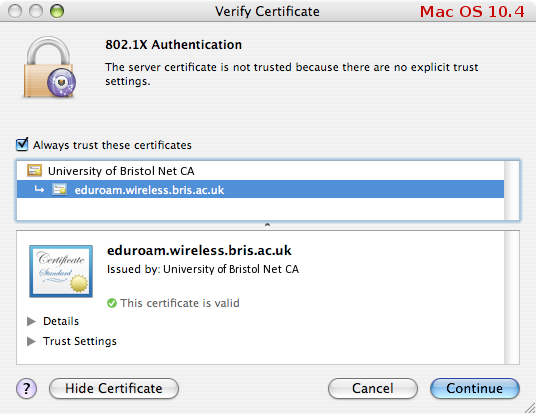This screenshot has height=414, width=536.
Task: Expand the Trust Settings disclosure triangle
Action: 31,341
